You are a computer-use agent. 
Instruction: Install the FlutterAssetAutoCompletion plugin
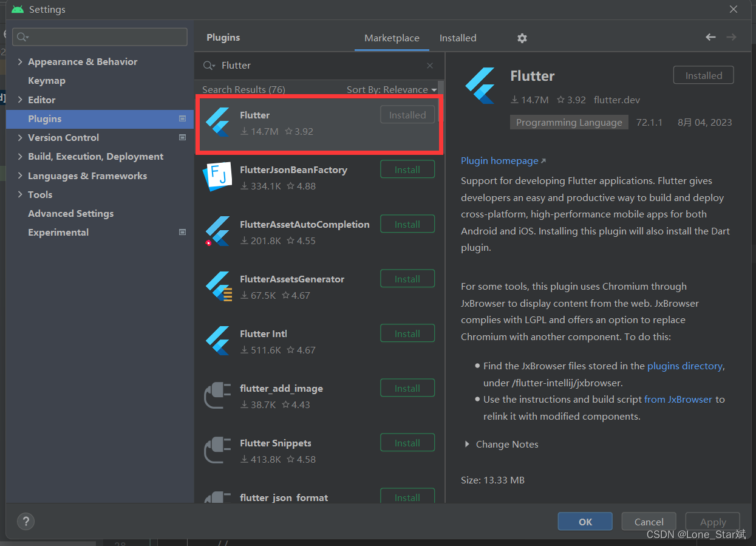pyautogui.click(x=407, y=224)
